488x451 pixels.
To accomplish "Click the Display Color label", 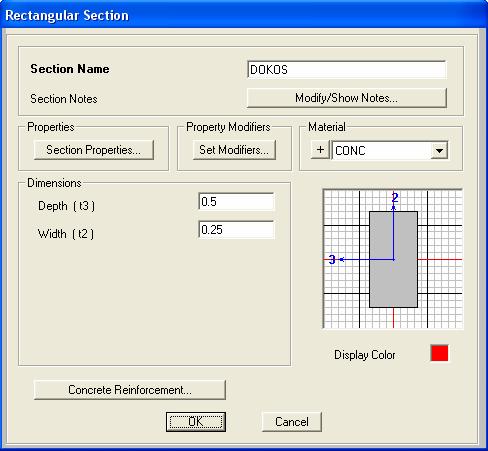I will tap(365, 355).
